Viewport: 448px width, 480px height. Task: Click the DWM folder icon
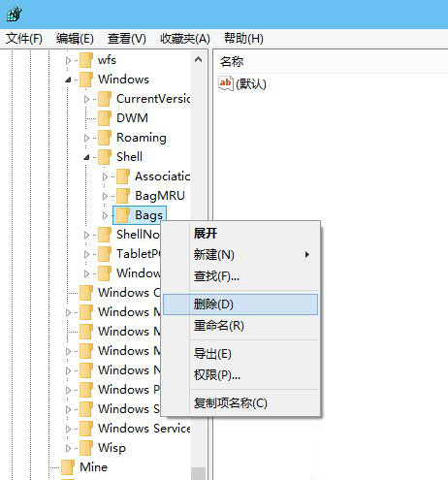pyautogui.click(x=105, y=118)
